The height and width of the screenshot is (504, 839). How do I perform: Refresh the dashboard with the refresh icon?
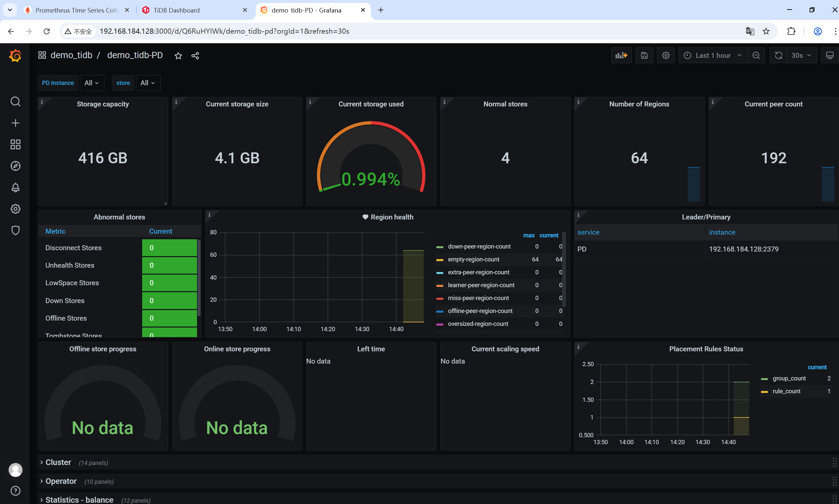(x=778, y=56)
